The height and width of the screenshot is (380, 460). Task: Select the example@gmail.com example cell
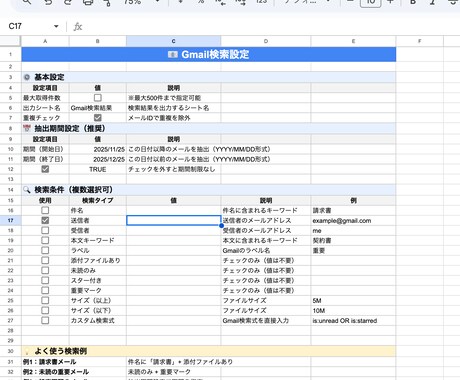pos(353,220)
